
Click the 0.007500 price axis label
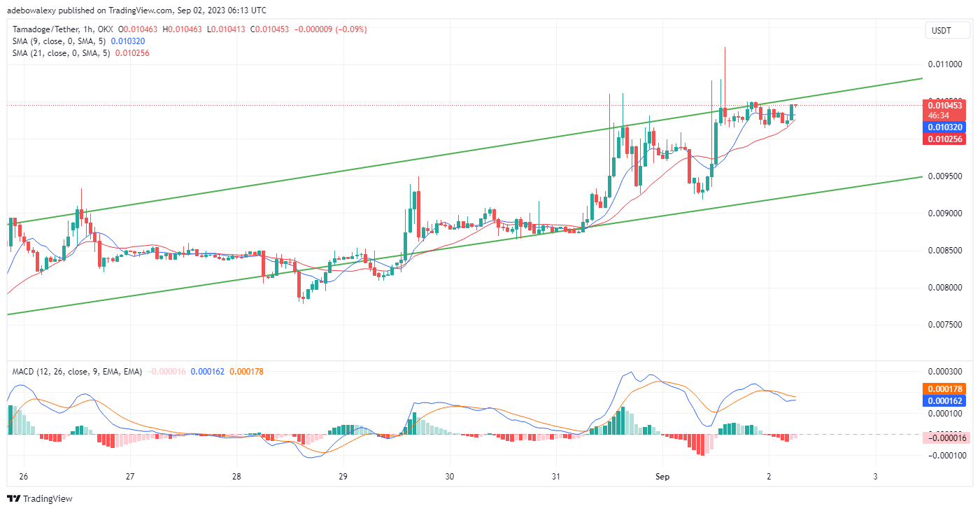[x=946, y=325]
